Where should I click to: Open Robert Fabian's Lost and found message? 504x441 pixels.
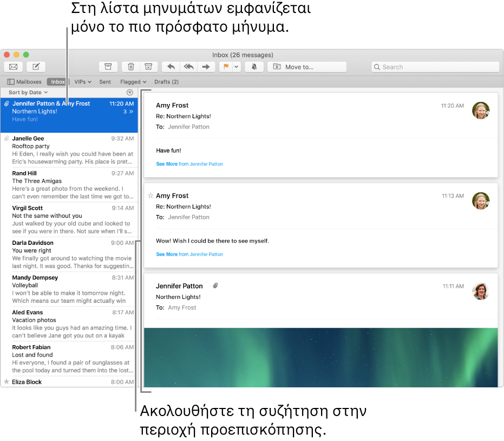point(69,358)
